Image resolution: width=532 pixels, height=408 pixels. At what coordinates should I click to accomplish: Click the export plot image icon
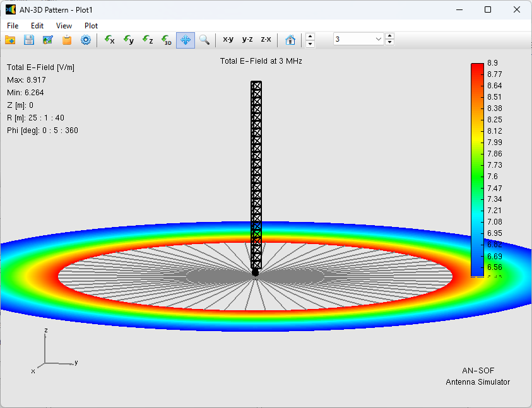click(x=48, y=40)
